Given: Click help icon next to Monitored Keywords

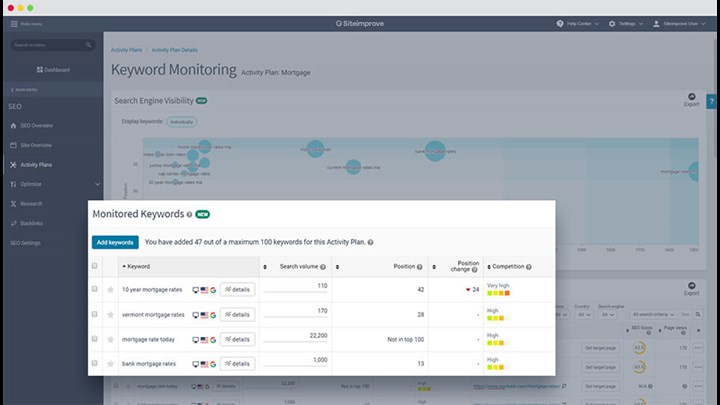Looking at the screenshot, I should [x=189, y=214].
